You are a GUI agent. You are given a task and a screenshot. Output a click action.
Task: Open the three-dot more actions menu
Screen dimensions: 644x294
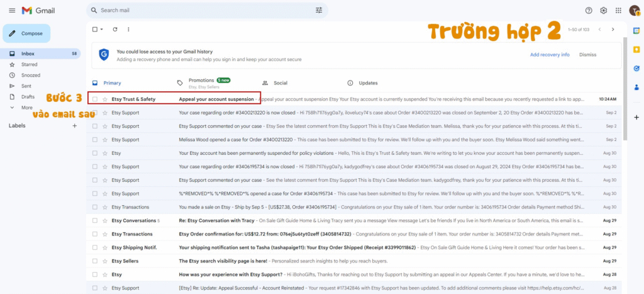coord(129,30)
